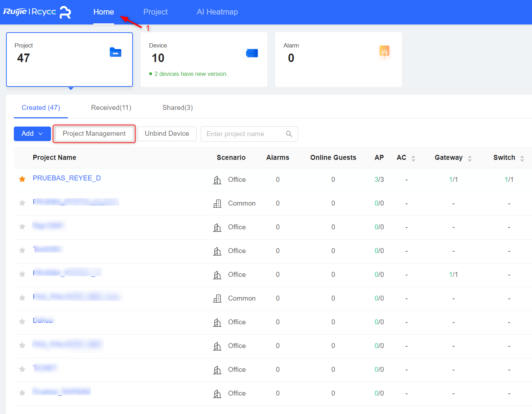Open the AI Heatmap menu
Image resolution: width=532 pixels, height=414 pixels.
pos(217,12)
